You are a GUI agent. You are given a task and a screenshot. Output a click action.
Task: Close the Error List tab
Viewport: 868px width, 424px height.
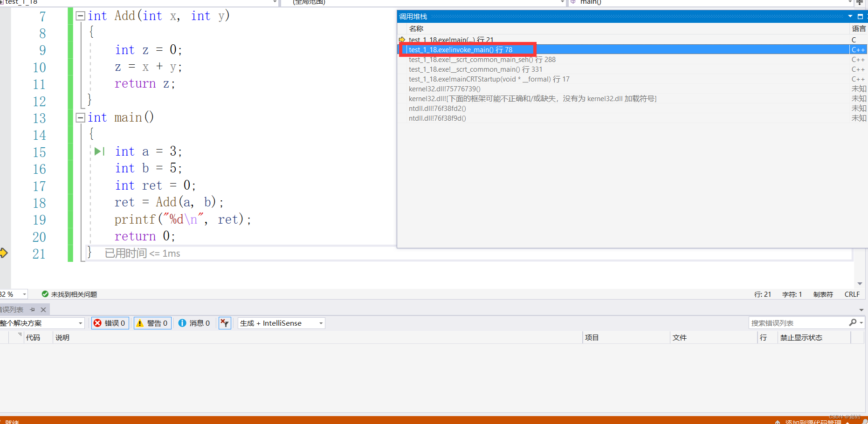click(43, 309)
